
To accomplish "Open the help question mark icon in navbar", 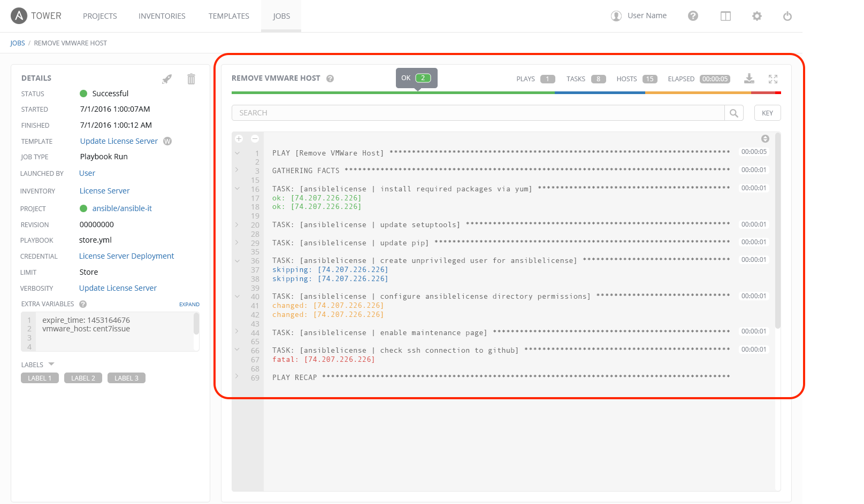I will [693, 16].
